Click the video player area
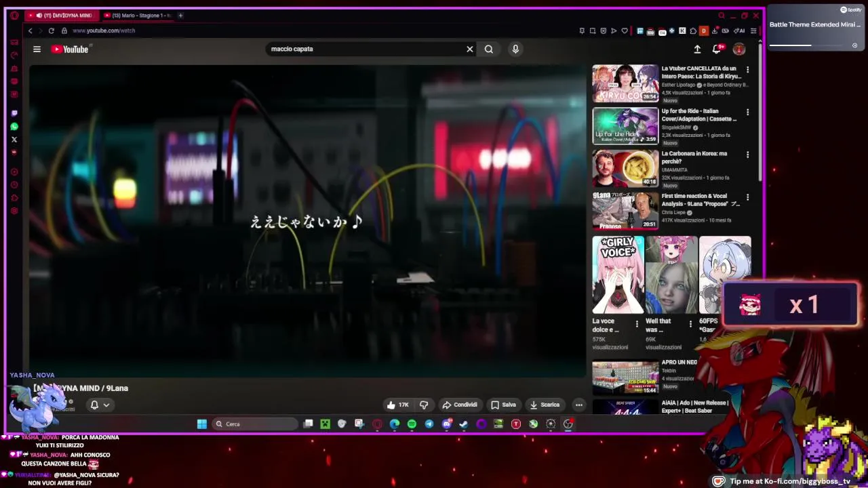Image resolution: width=868 pixels, height=488 pixels. pyautogui.click(x=307, y=220)
